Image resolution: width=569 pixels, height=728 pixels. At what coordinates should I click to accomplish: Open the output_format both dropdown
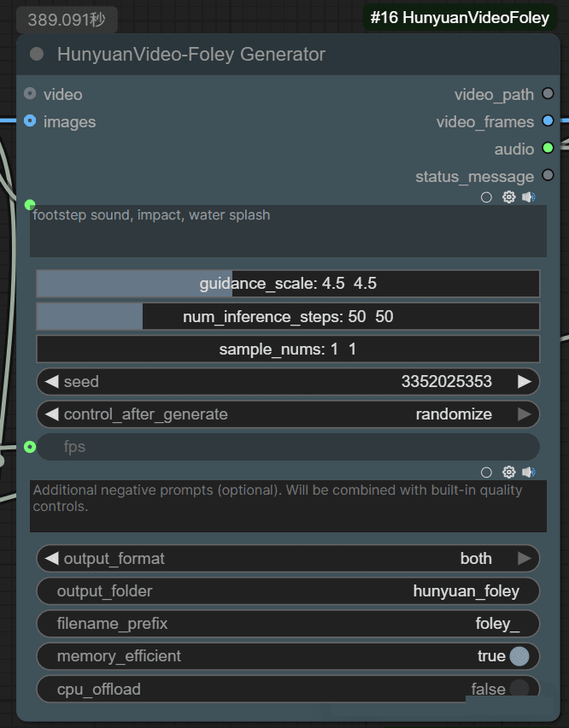tap(476, 559)
